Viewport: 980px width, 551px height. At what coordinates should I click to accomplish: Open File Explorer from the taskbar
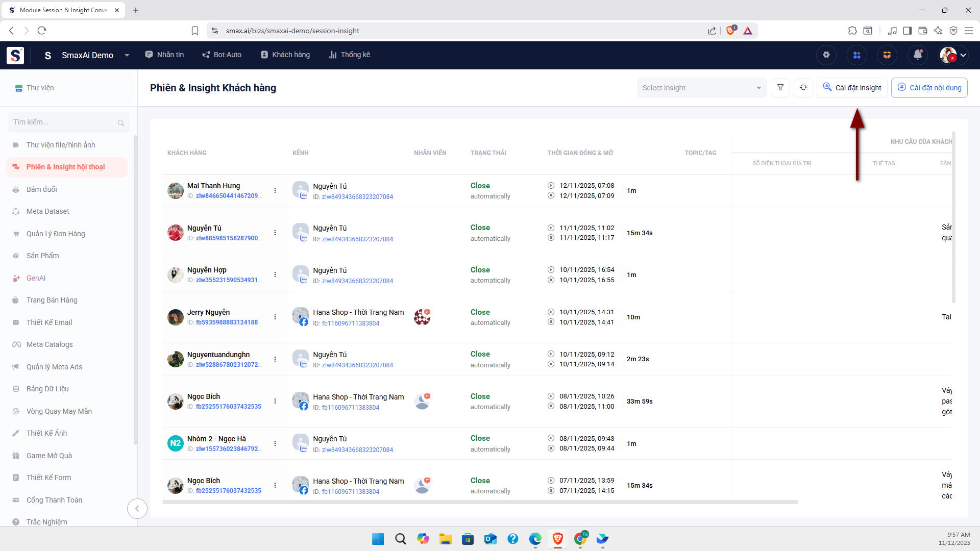tap(445, 539)
